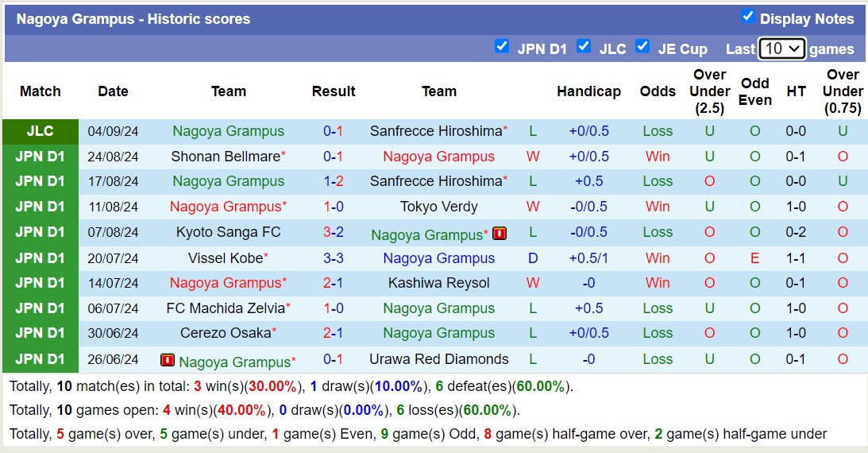Click red card icon beside Nagoya Grampus on 07/08/24

click(500, 234)
